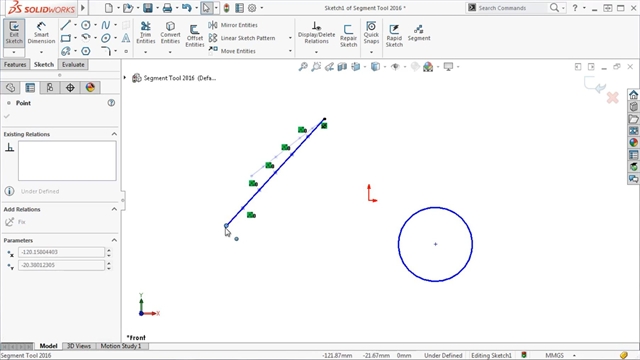This screenshot has width=640, height=360.
Task: Open the Repair Sketch tool
Action: point(348,36)
